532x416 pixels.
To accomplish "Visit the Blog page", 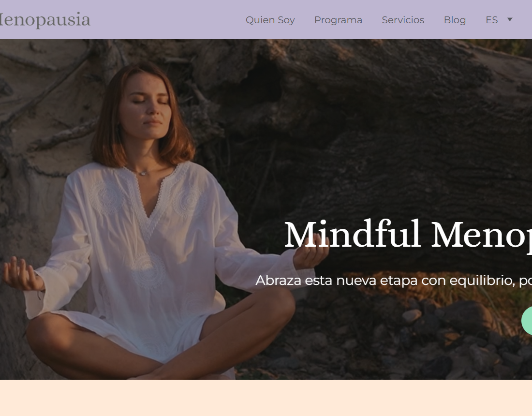I will pos(455,20).
